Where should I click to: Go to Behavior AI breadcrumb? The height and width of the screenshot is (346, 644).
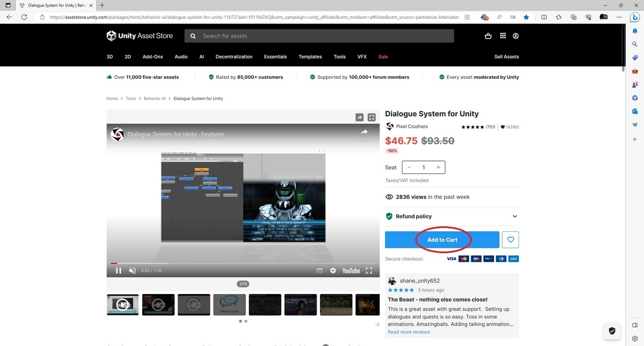click(x=155, y=99)
